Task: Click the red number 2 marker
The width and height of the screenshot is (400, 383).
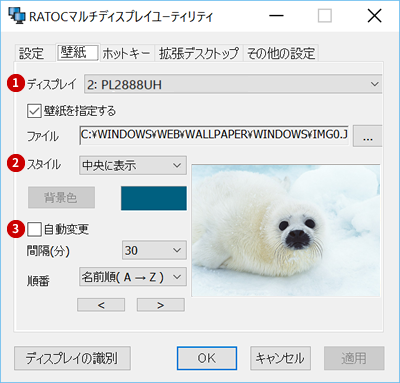Action: click(x=16, y=163)
